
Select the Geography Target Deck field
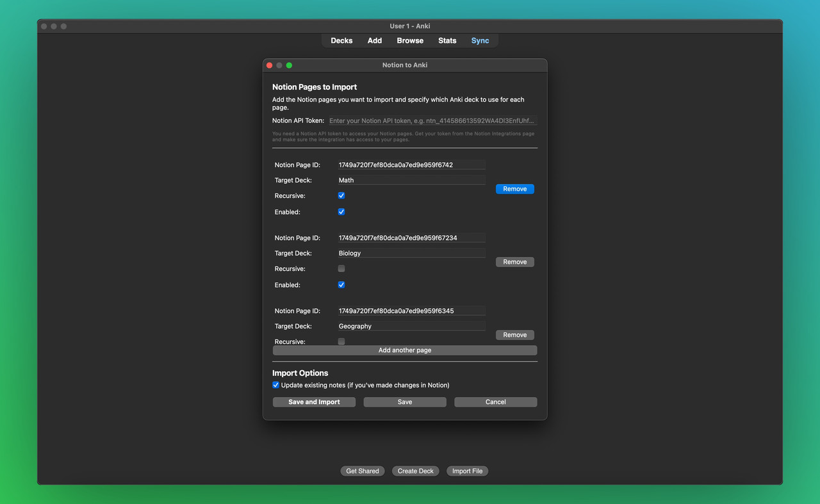click(410, 326)
